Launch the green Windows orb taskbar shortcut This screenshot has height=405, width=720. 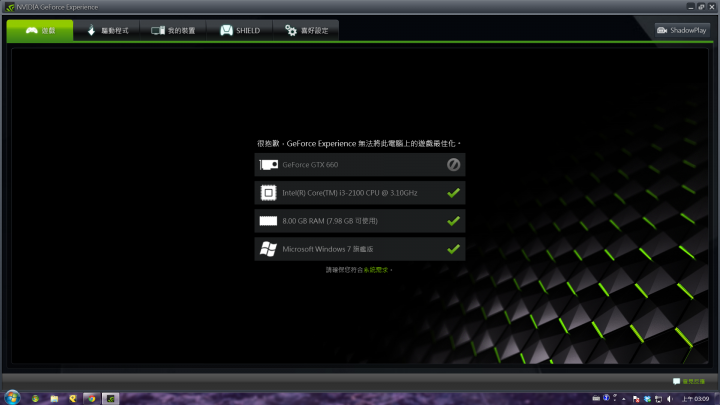pyautogui.click(x=35, y=399)
